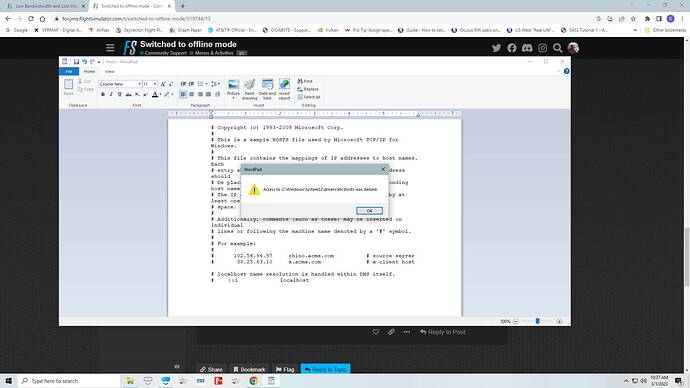Open the Customize Quick Access Toolbar arrow
The image size is (690, 388).
coord(99,62)
